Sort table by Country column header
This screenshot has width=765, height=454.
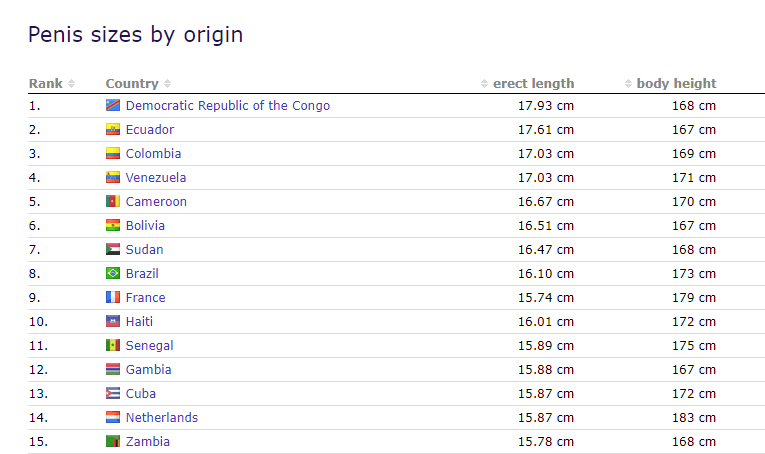pos(138,84)
